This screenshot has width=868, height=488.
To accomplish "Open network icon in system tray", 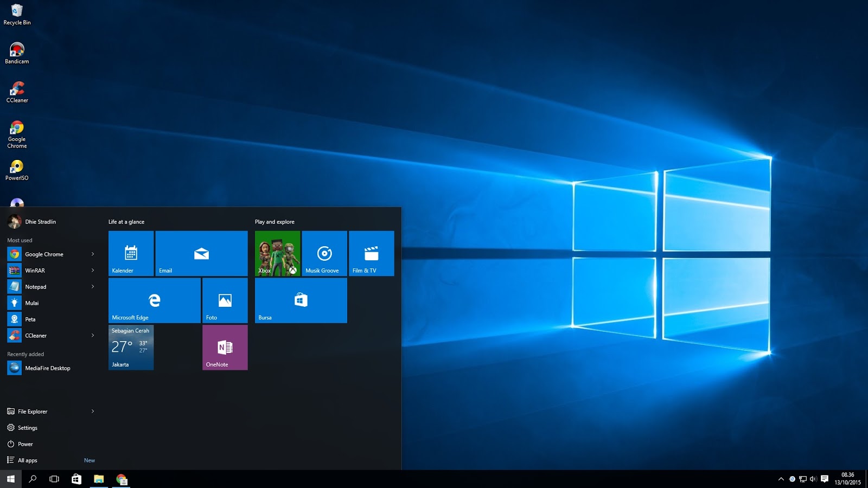I will [x=803, y=479].
